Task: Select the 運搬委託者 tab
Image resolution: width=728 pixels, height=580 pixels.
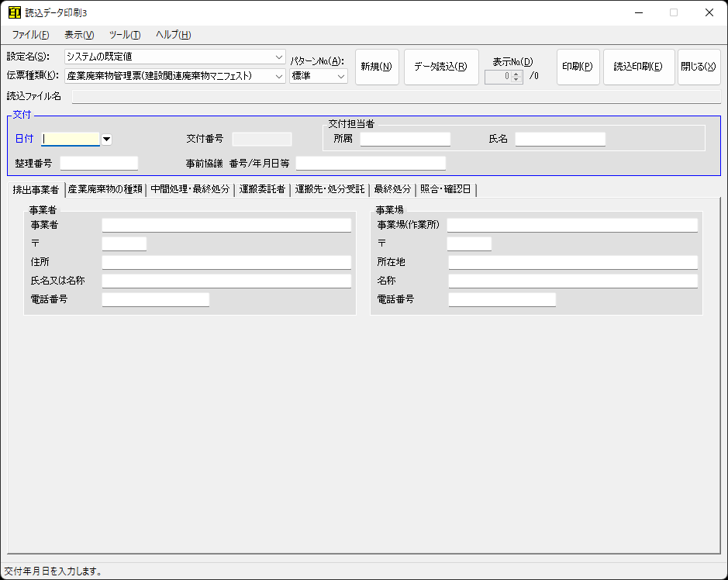Action: (x=262, y=190)
